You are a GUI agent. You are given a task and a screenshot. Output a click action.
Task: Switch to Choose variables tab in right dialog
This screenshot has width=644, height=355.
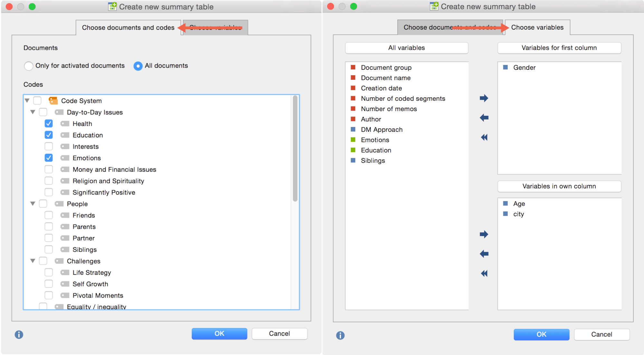coord(537,27)
